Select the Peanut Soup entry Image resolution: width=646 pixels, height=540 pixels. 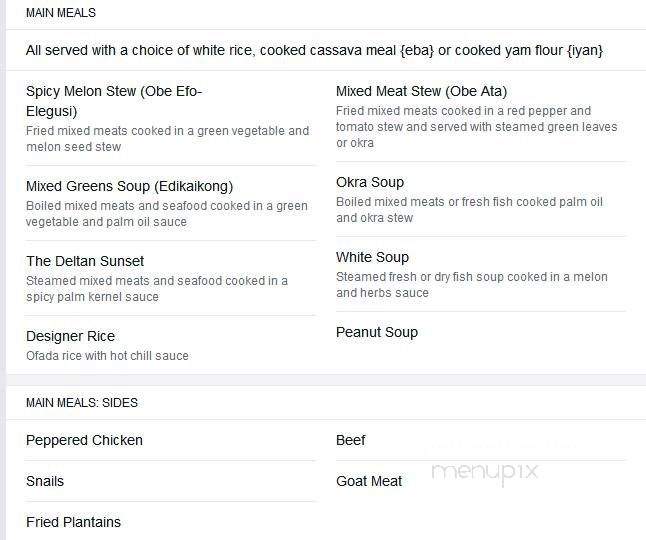click(x=377, y=332)
